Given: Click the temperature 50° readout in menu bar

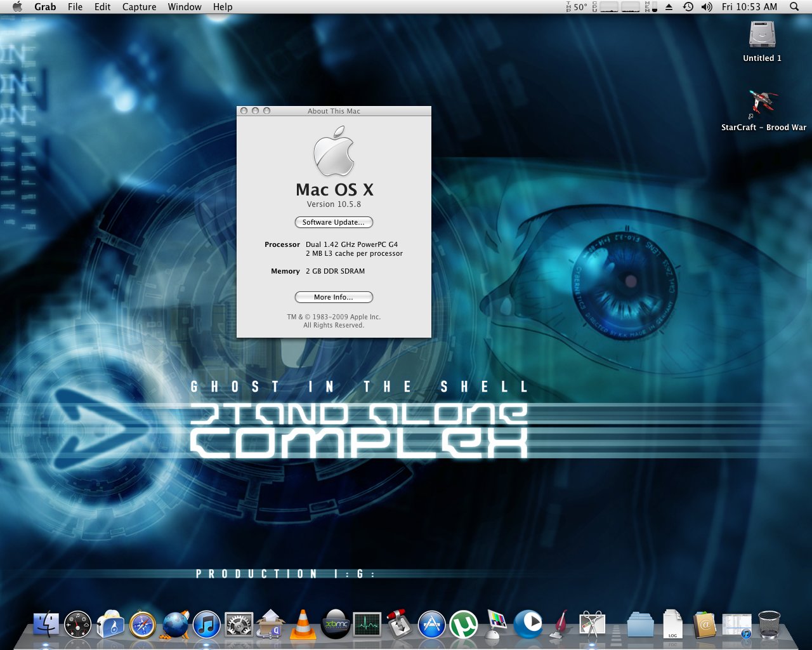Looking at the screenshot, I should [577, 7].
